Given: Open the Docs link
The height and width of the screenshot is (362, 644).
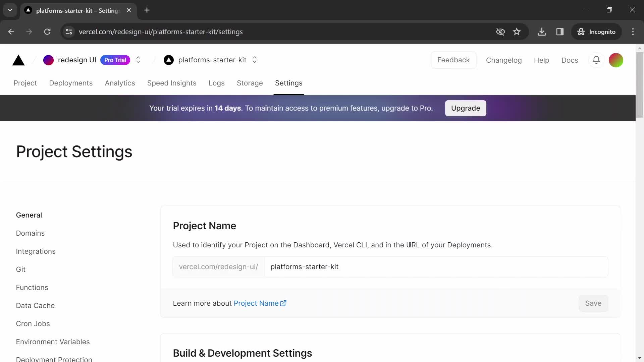Looking at the screenshot, I should point(570,60).
